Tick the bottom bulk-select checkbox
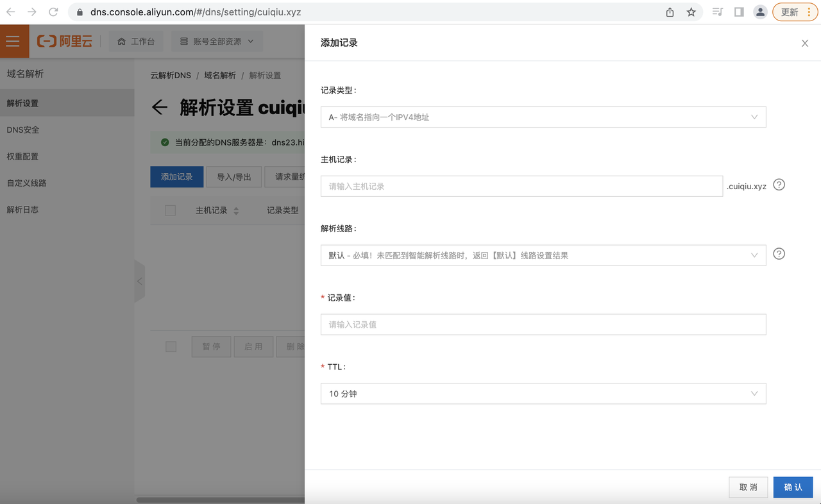This screenshot has height=504, width=821. pyautogui.click(x=171, y=346)
